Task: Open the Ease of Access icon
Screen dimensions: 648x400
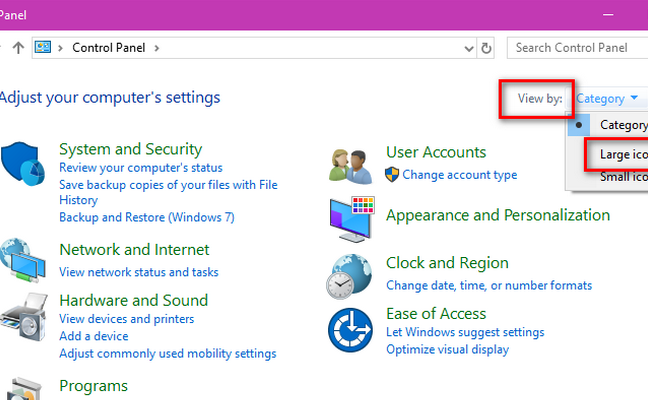Action: click(350, 330)
